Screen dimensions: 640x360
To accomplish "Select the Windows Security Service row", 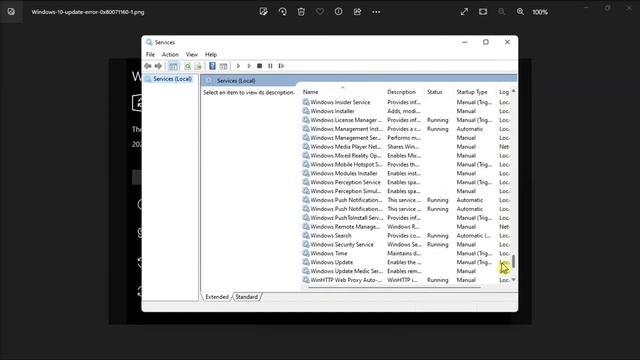I will (x=406, y=244).
